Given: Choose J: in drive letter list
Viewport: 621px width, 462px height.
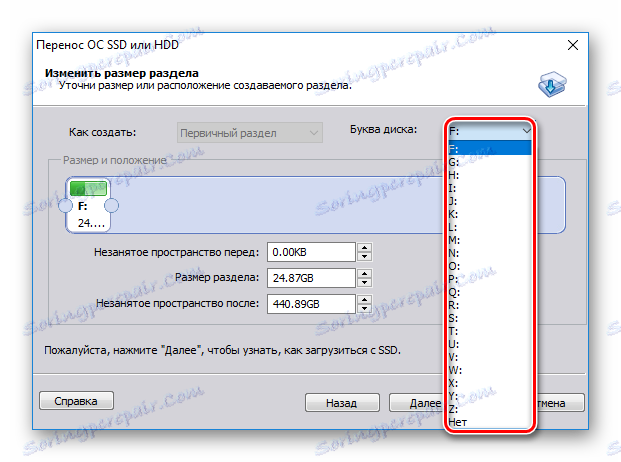Looking at the screenshot, I should (x=490, y=201).
